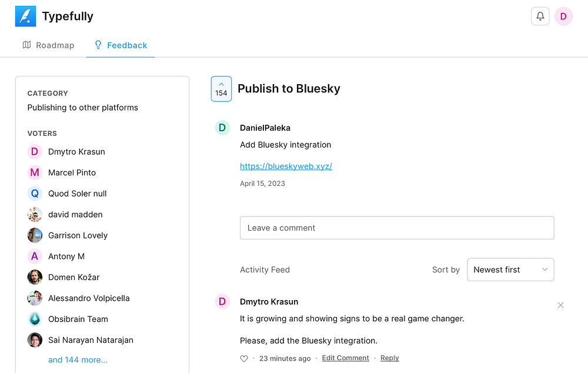Switch to the Roadmap tab
Image resolution: width=588 pixels, height=373 pixels.
click(48, 45)
